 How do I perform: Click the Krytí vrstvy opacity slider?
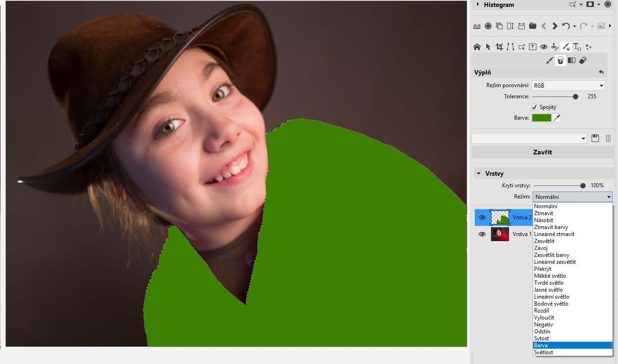pos(559,185)
